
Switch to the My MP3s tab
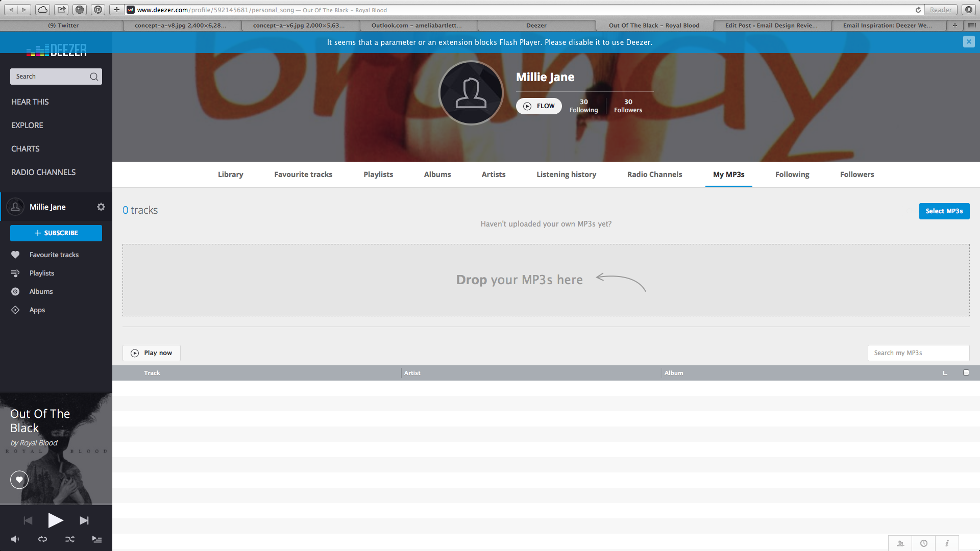(x=728, y=174)
